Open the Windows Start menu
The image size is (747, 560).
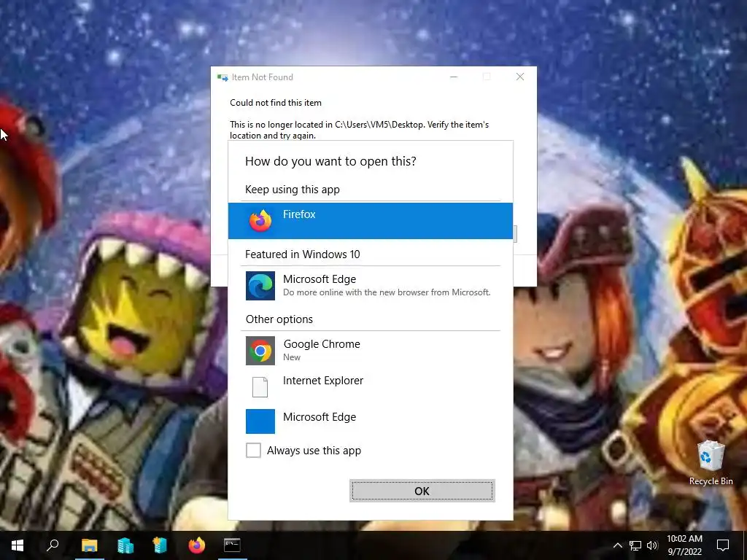(x=18, y=545)
